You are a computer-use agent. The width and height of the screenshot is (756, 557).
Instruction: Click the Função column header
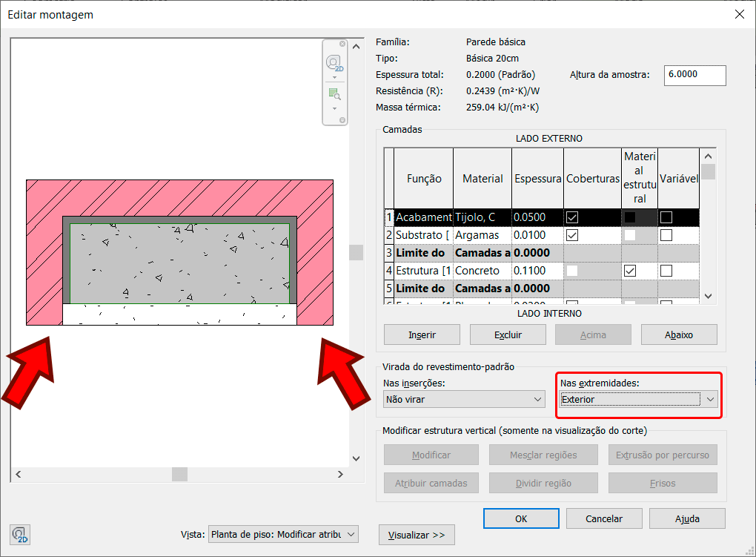pos(424,178)
